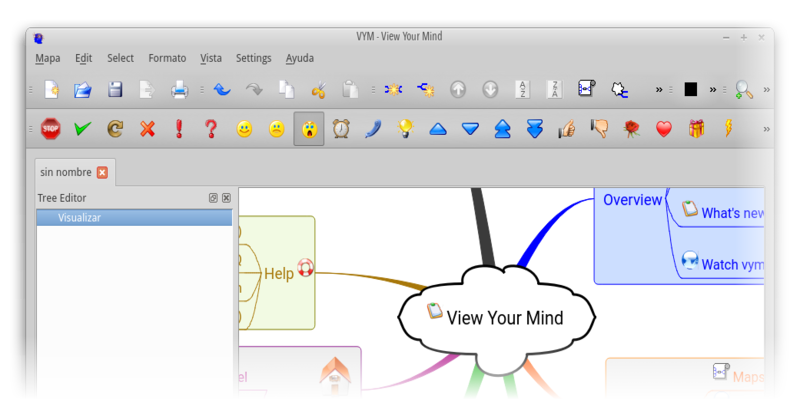Open the Ayuda menu
The width and height of the screenshot is (800, 400).
tap(300, 58)
